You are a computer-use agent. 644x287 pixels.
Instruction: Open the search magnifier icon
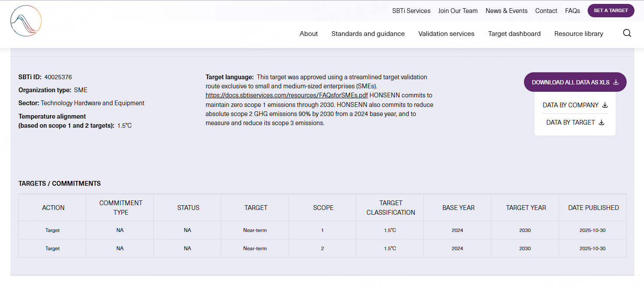pos(627,33)
